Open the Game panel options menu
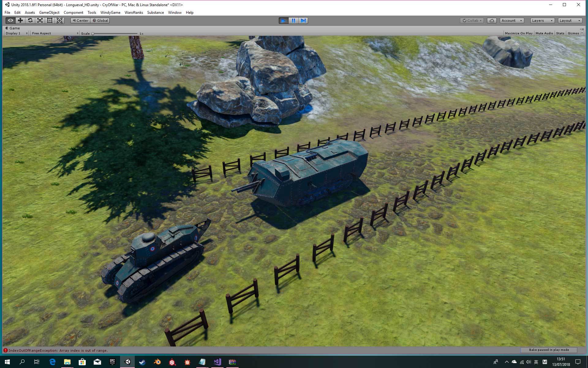588x368 pixels. (x=582, y=29)
